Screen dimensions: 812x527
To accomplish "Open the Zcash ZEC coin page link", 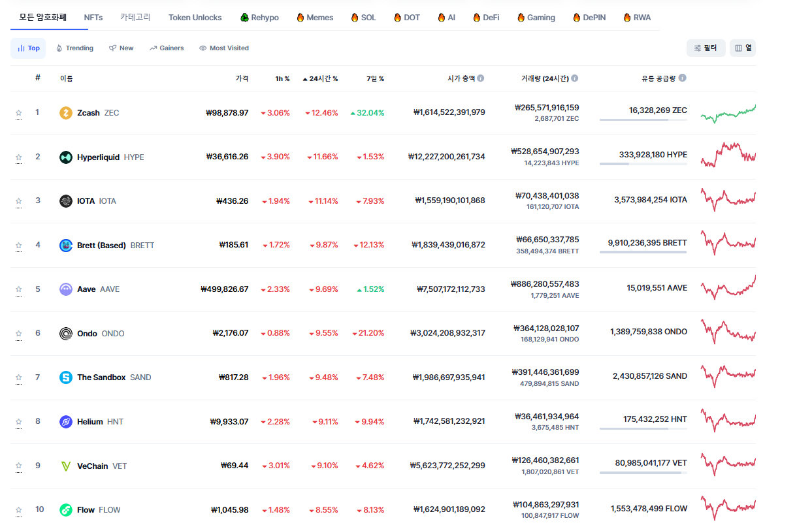I will click(89, 113).
